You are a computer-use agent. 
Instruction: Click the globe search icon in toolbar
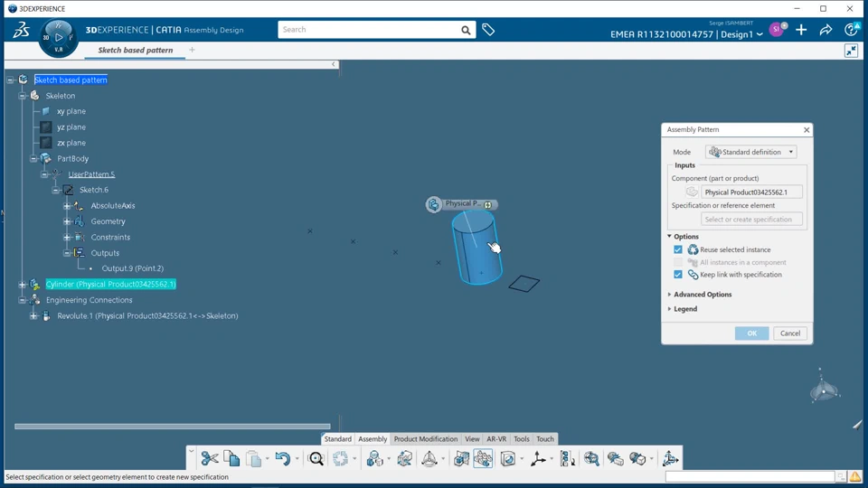click(591, 459)
